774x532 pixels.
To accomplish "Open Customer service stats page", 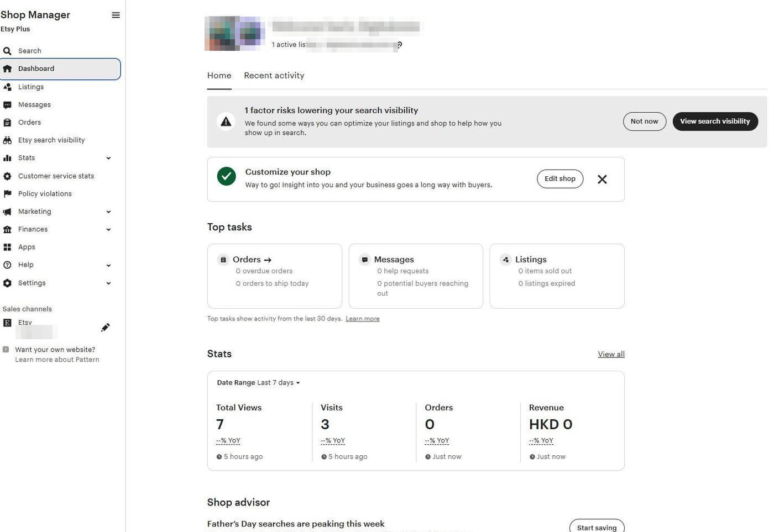I will (56, 176).
